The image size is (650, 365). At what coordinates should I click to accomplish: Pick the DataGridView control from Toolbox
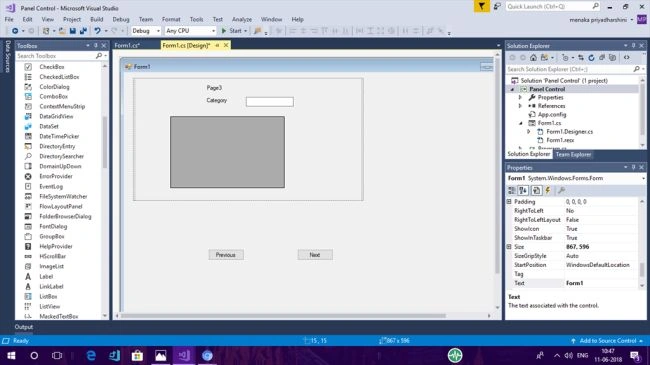56,117
